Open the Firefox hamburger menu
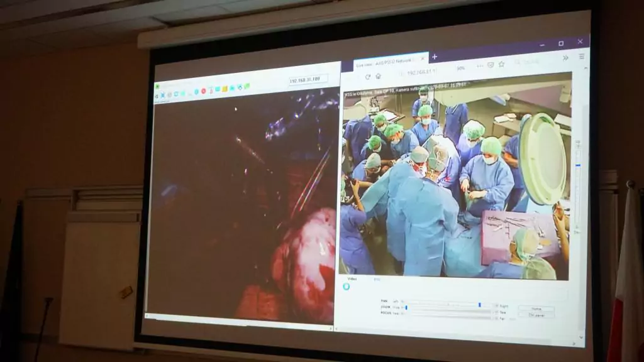Screen dimensions: 644x362 tap(581, 56)
